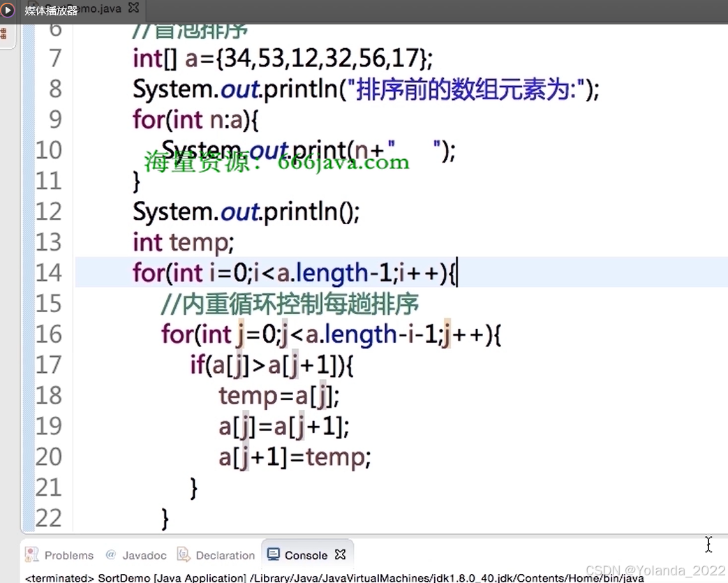728x583 pixels.
Task: Close the Console view
Action: point(341,554)
